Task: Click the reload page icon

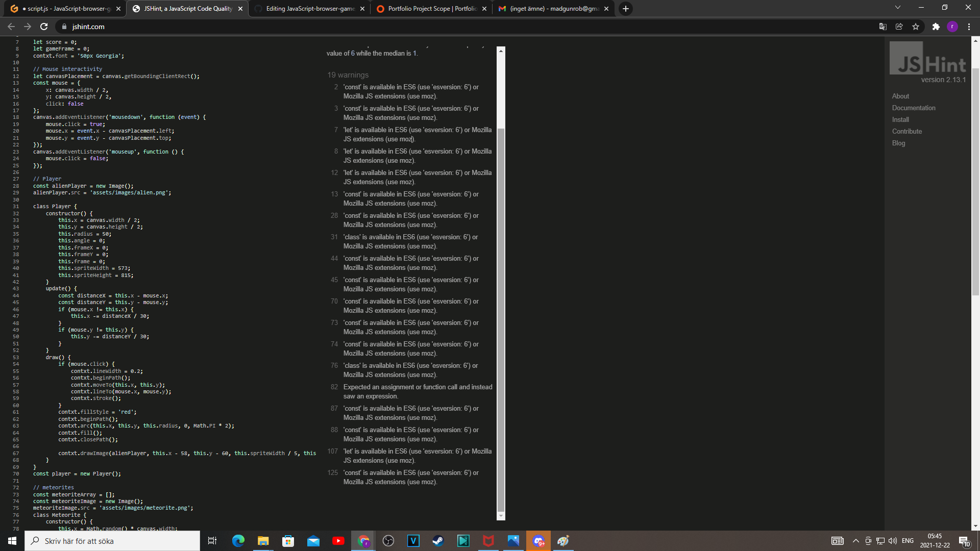Action: pyautogui.click(x=45, y=27)
